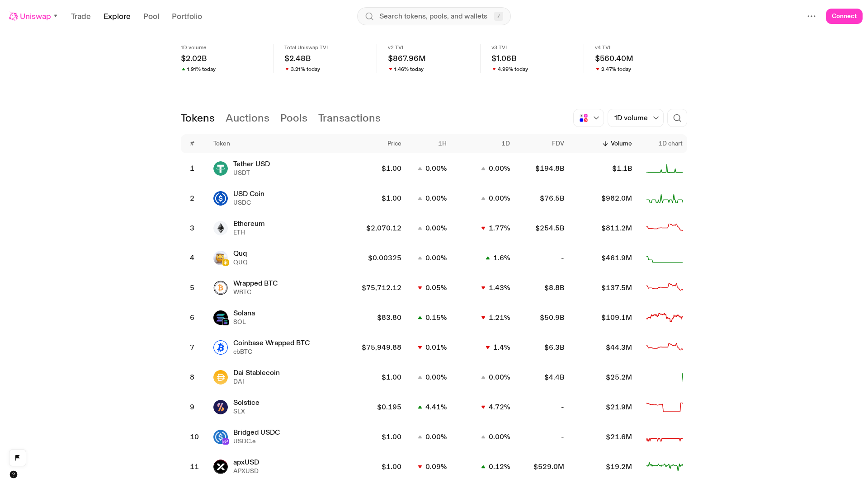Click the USD Coin token icon
This screenshot has width=868, height=488.
[221, 198]
